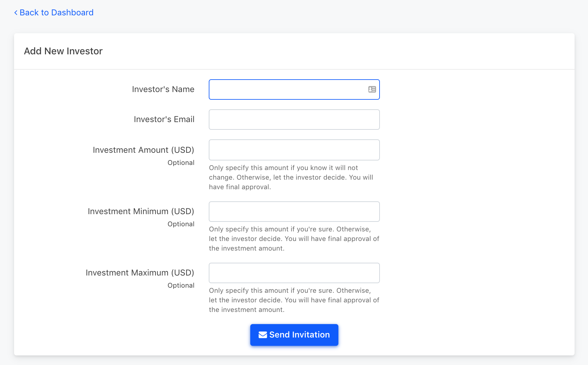
Task: Click the "Investment Maximum (USD)" label
Action: pos(140,273)
